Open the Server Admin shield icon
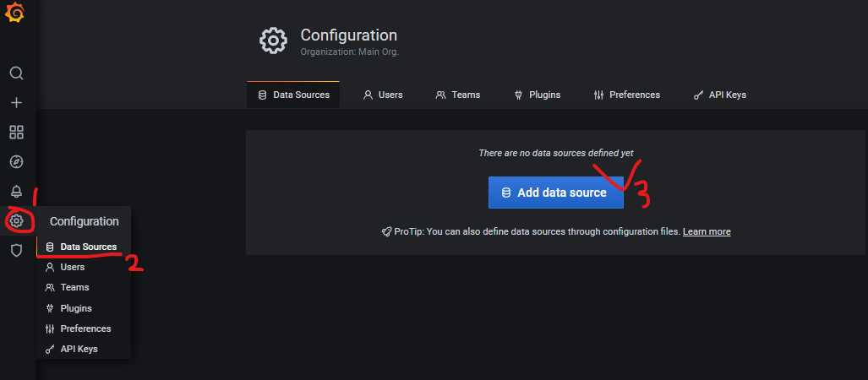868x380 pixels. [x=17, y=251]
